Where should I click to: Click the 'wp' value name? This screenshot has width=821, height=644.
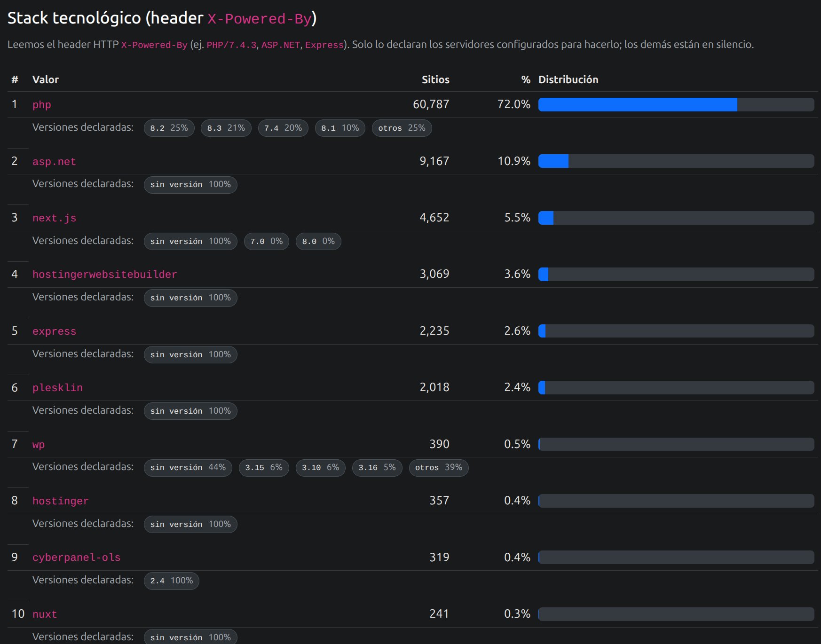[x=39, y=445]
